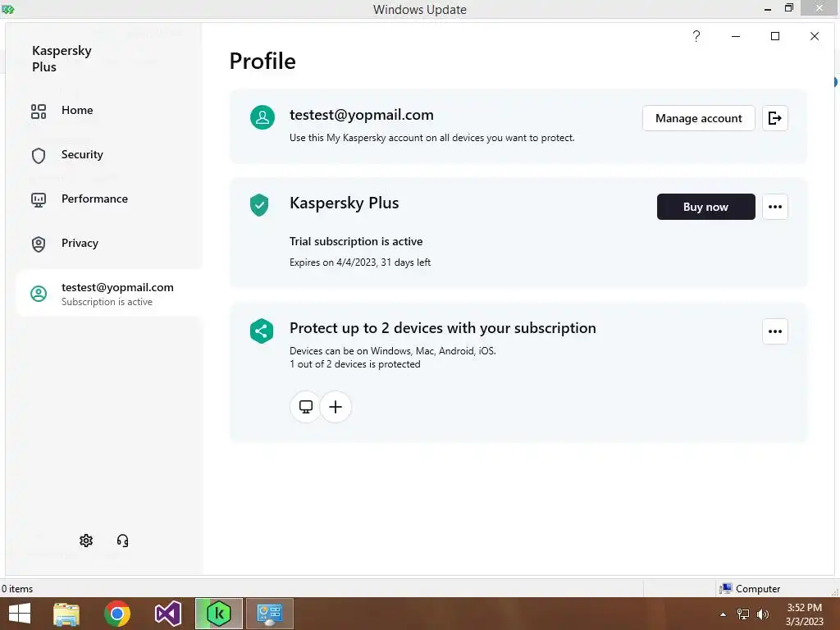This screenshot has height=630, width=840.
Task: Switch to Control Panel taskbar item
Action: point(269,614)
